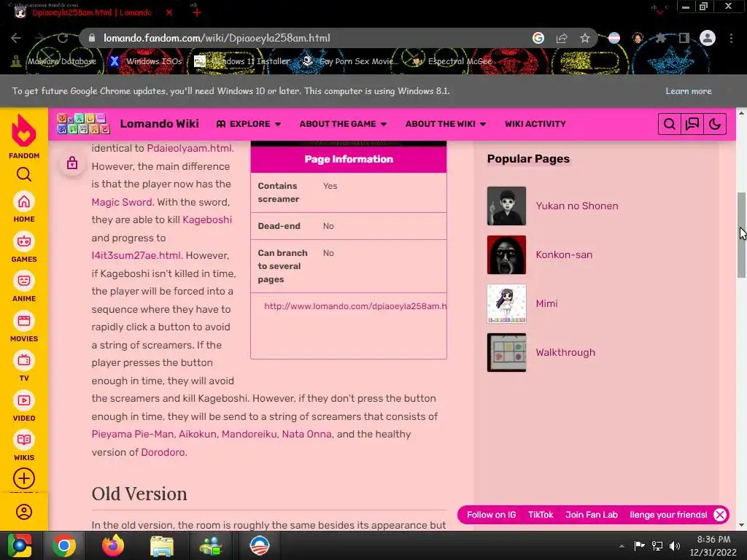This screenshot has height=560, width=747.
Task: Click the address bar URL field
Action: [x=305, y=38]
